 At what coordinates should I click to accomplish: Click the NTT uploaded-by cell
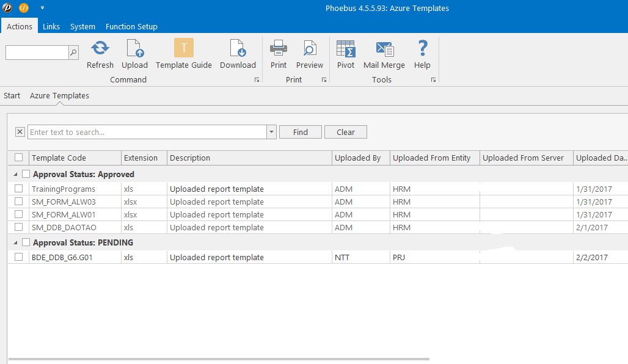click(361, 258)
